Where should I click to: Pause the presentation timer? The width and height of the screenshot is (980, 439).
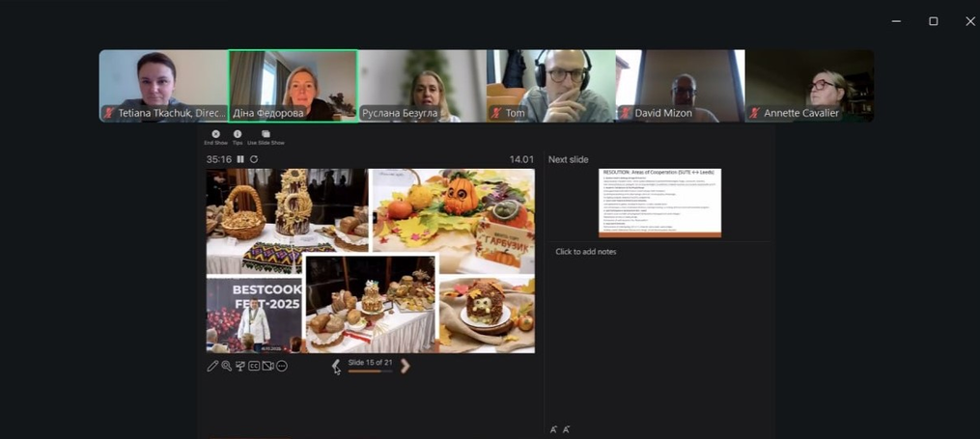coord(240,159)
